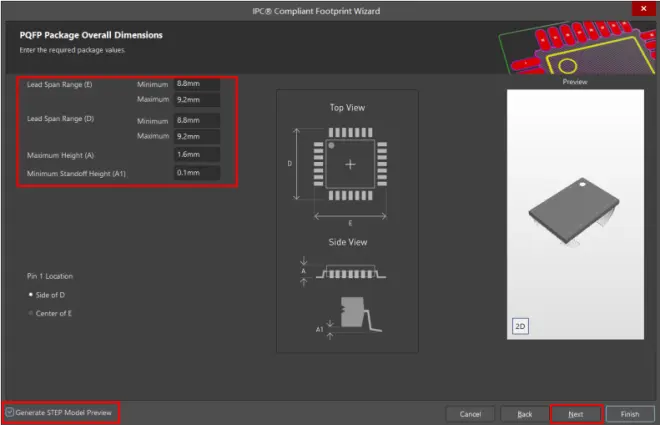
Task: Click the A1 standoff height diagram
Action: tap(349, 318)
